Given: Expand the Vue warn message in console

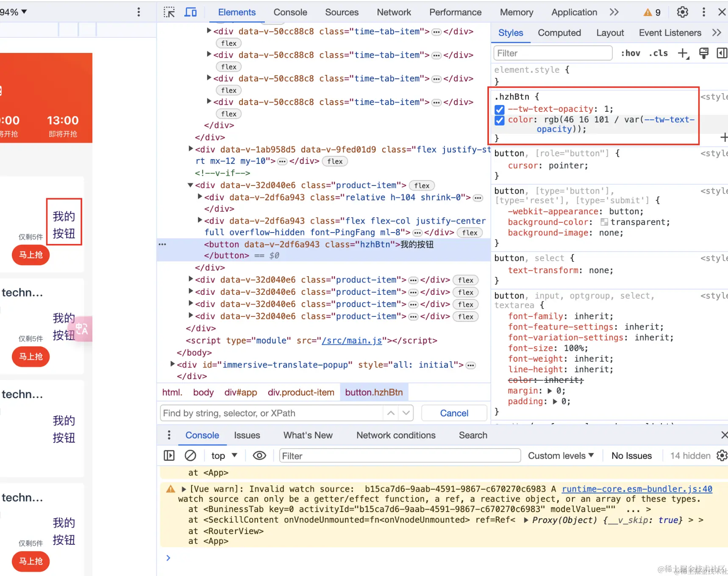Looking at the screenshot, I should [x=183, y=489].
